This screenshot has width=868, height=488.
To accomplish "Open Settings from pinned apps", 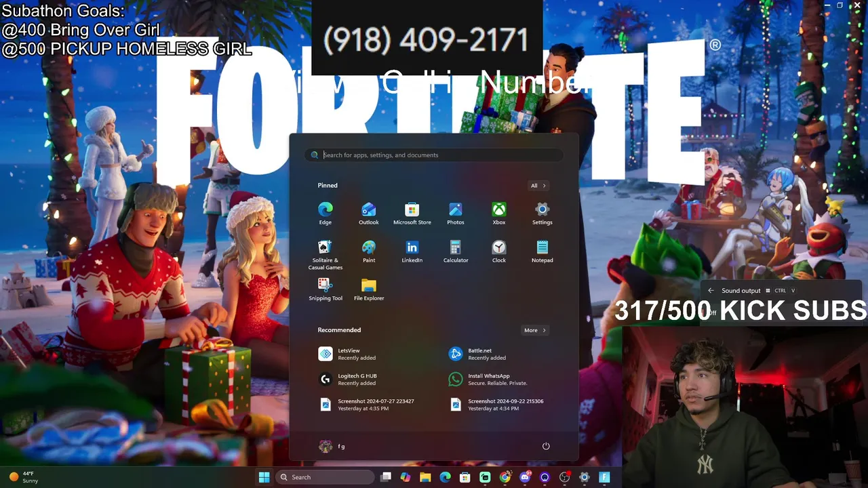I will (542, 213).
